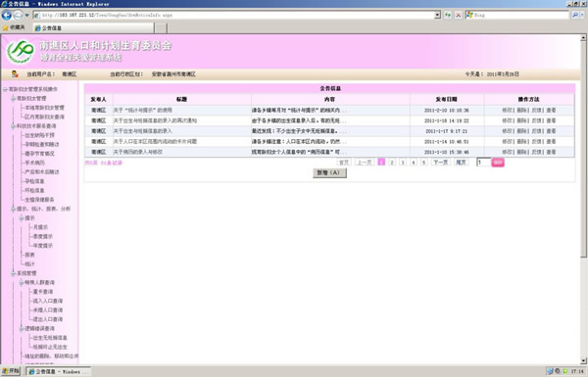588x377 pixels.
Task: Click the search magnifier icon in Bing box
Action: pyautogui.click(x=575, y=15)
